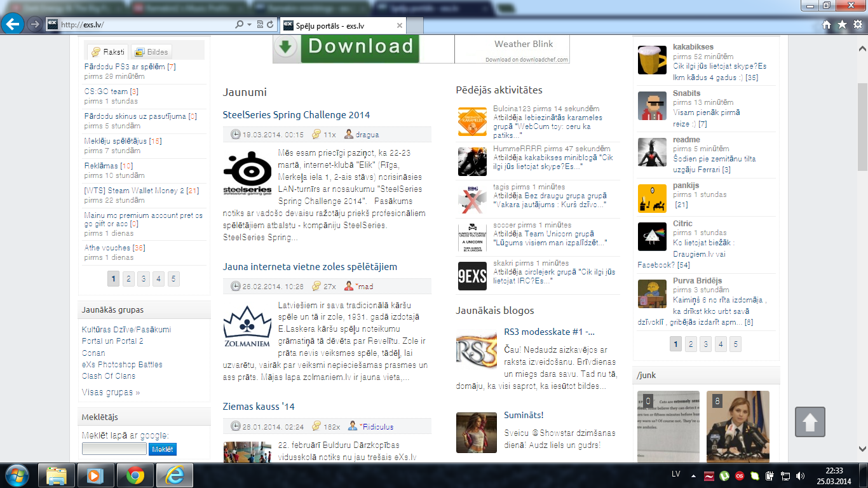Open the Zolmaniem crown logo
The image size is (868, 488).
247,326
